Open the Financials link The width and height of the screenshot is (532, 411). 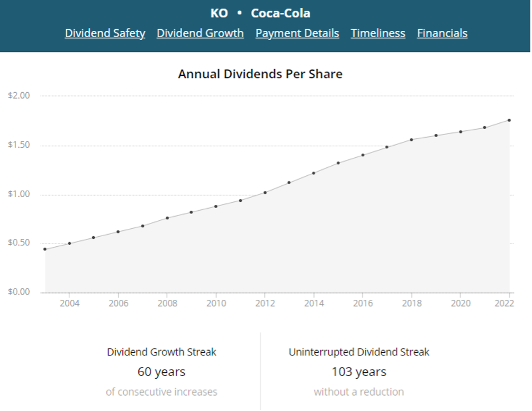442,33
